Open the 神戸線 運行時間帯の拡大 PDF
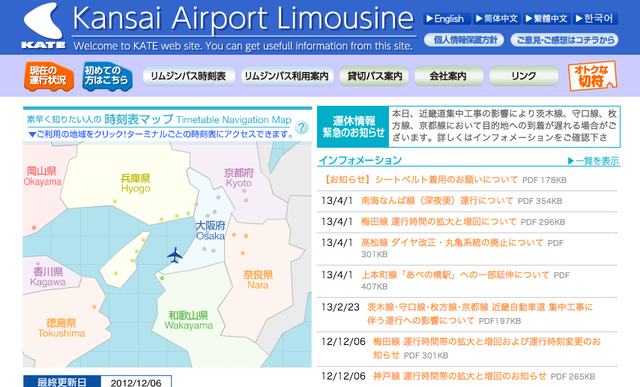This screenshot has height=387, width=640. tap(460, 376)
